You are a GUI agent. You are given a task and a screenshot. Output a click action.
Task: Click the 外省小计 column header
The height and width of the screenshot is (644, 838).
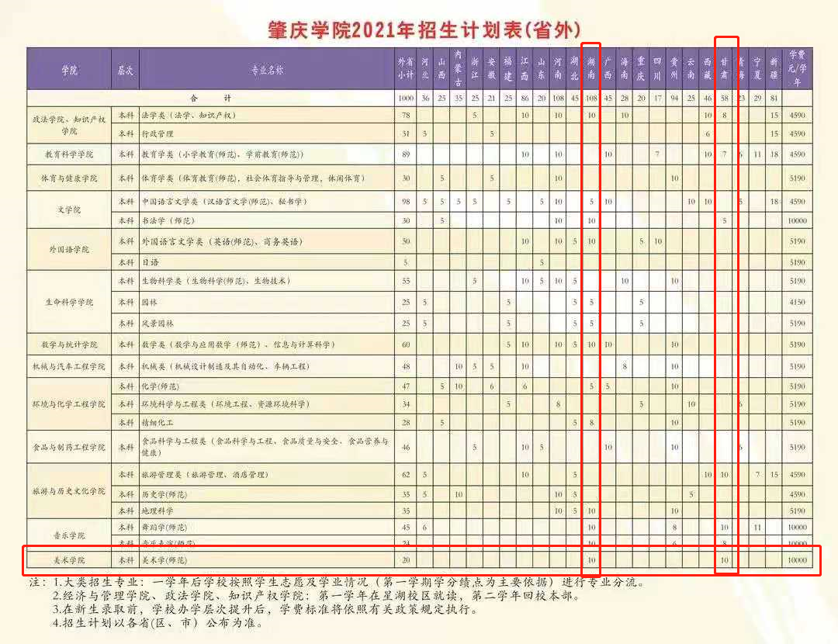405,69
